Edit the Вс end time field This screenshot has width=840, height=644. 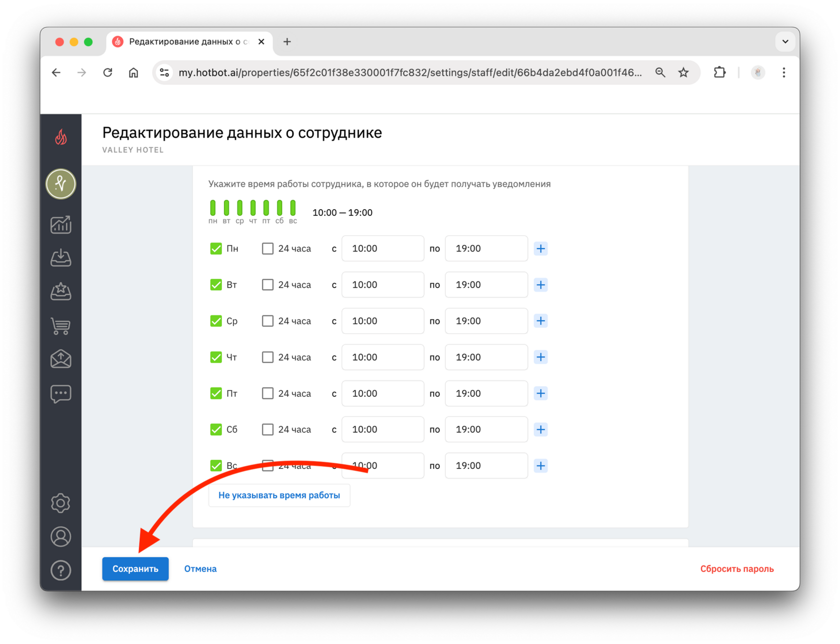pyautogui.click(x=486, y=466)
